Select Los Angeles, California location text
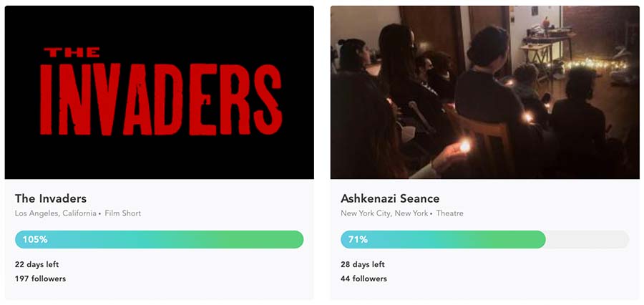644x305 pixels. (x=55, y=213)
